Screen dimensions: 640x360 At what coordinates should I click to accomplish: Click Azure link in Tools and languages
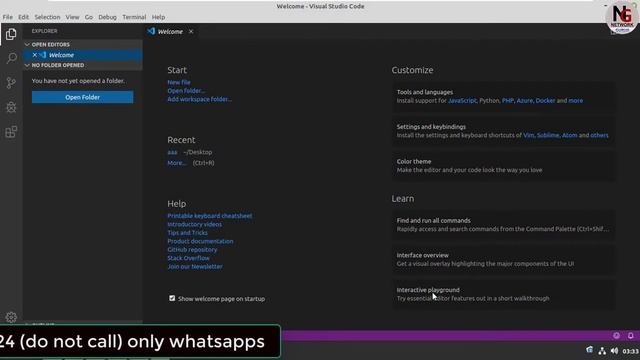coord(524,100)
